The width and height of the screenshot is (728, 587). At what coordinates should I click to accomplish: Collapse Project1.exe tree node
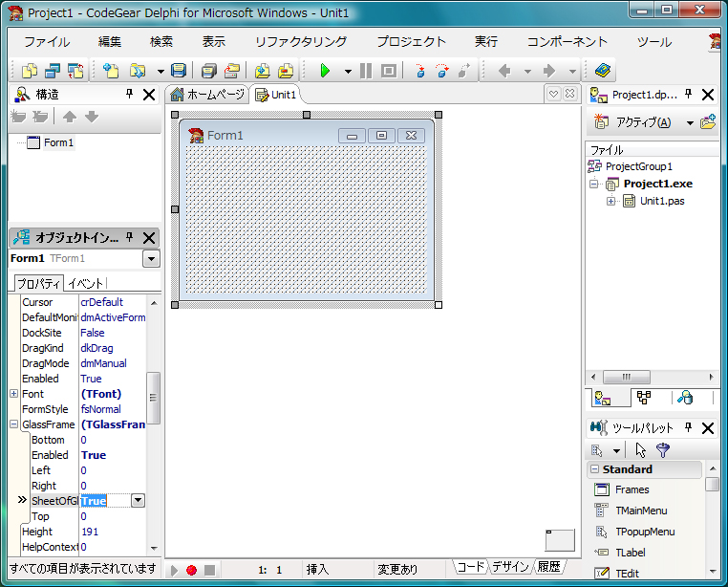tap(594, 184)
